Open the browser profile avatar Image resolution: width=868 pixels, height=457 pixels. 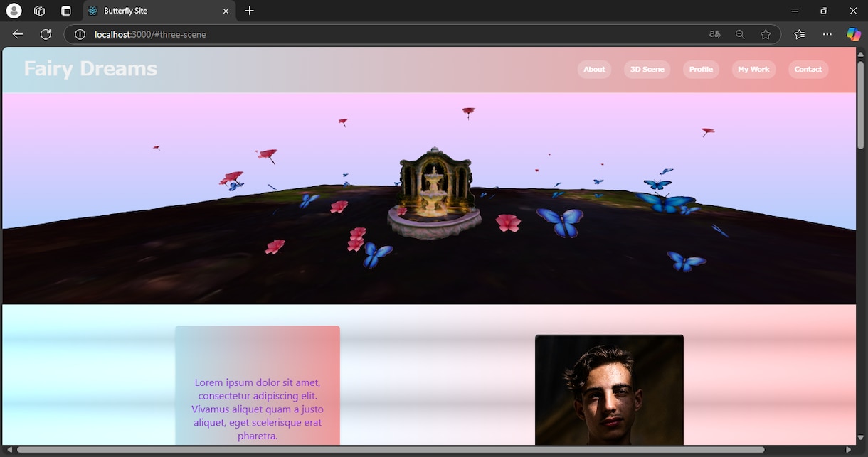point(13,10)
